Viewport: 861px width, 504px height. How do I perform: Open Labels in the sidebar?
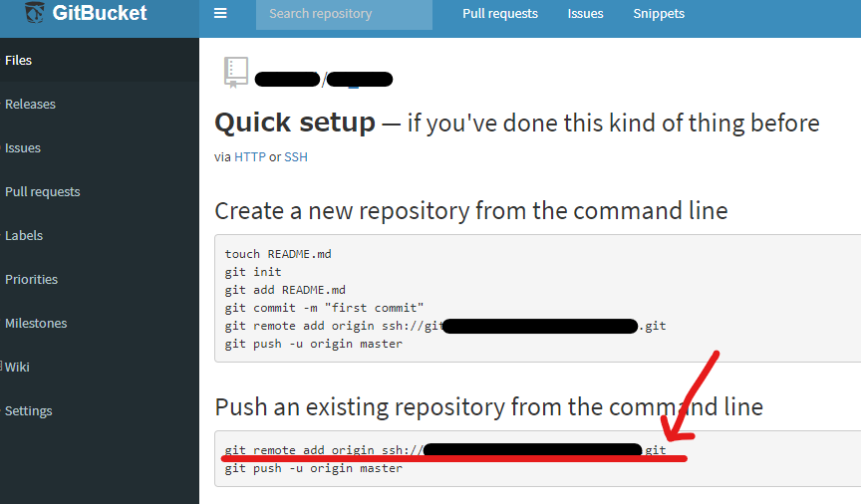(100, 235)
